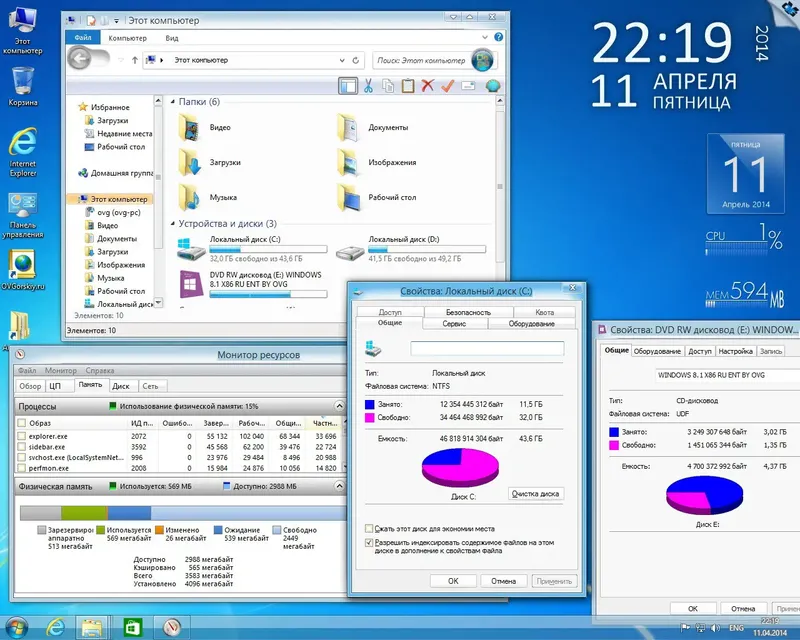Open the address bar dropdown in Explorer
The width and height of the screenshot is (800, 640).
click(x=341, y=59)
